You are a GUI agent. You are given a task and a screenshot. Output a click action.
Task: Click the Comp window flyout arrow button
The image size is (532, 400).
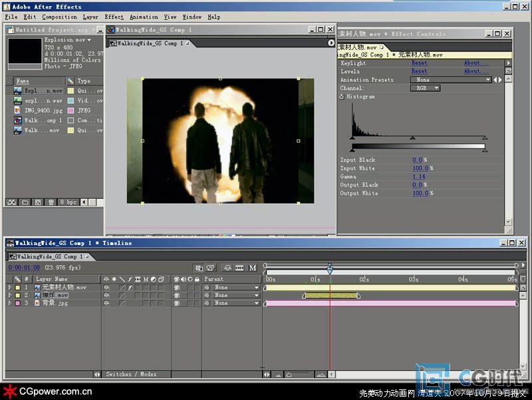click(x=331, y=43)
